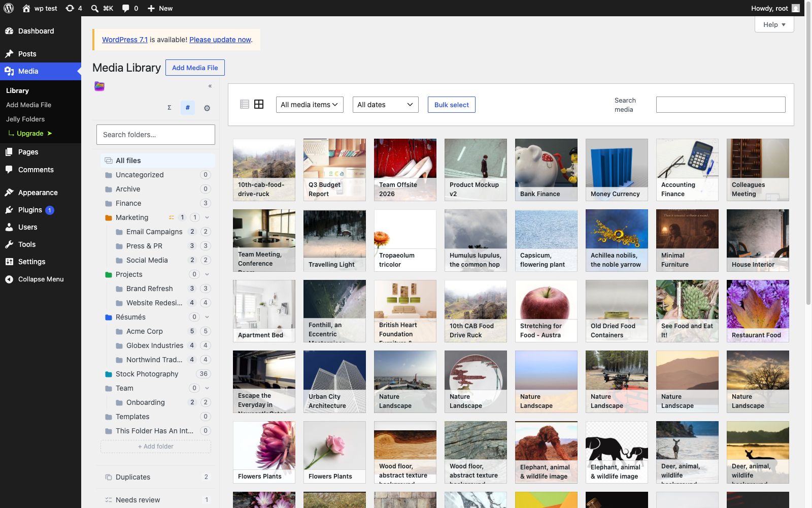Open folder panel settings gear
This screenshot has height=508, width=812.
tap(207, 108)
